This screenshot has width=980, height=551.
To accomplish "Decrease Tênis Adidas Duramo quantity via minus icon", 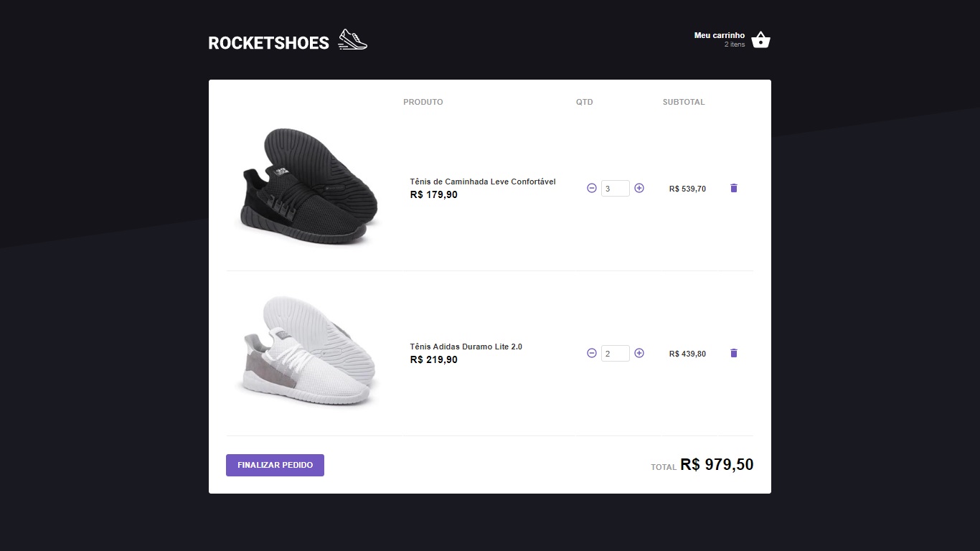I will (x=591, y=353).
